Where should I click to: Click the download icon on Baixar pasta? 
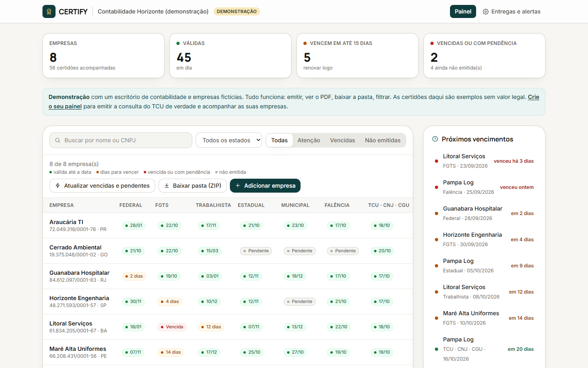point(167,186)
